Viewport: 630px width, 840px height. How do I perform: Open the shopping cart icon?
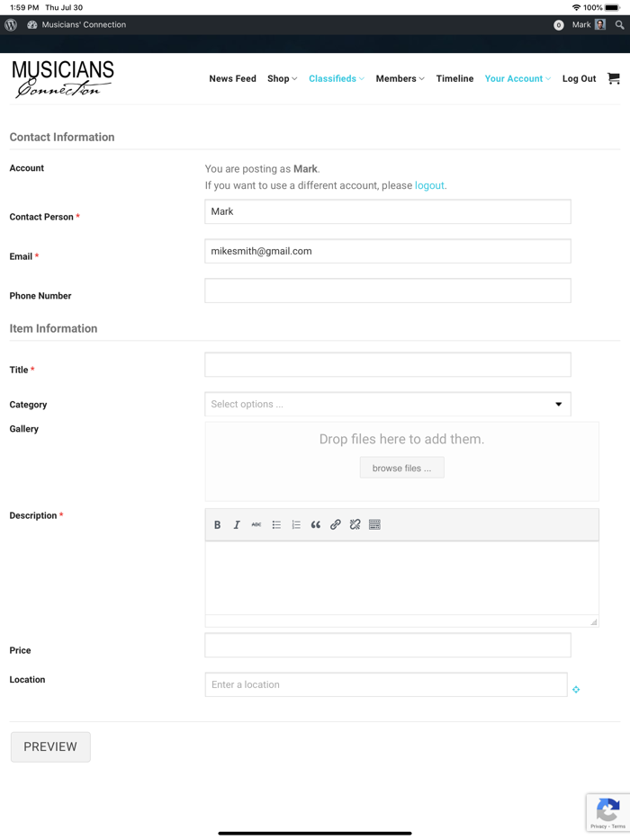click(614, 78)
